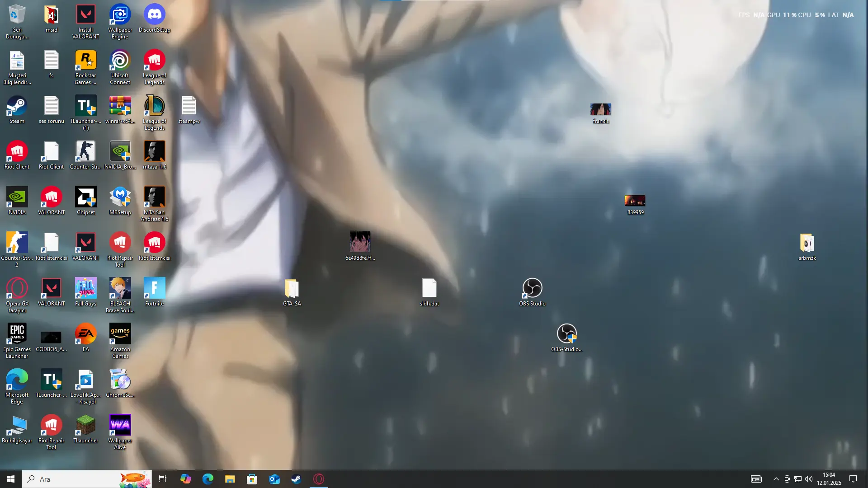The width and height of the screenshot is (868, 488).
Task: Select the Geri Dönüşüm recycle bin icon
Action: pos(17,22)
